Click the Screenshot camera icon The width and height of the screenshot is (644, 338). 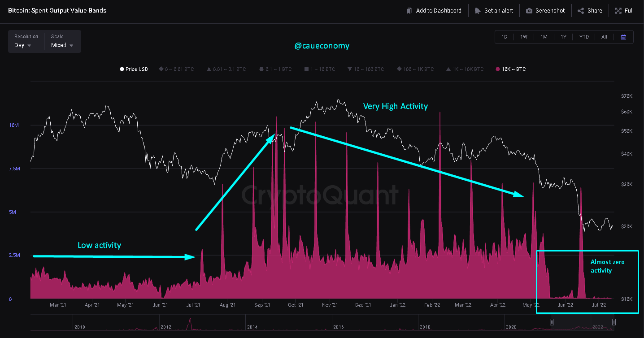coord(529,10)
